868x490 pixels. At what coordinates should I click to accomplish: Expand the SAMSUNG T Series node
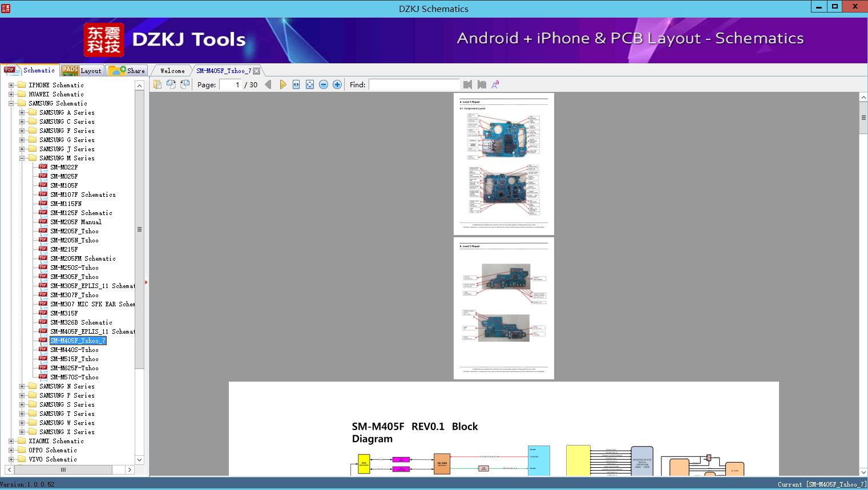(22, 414)
